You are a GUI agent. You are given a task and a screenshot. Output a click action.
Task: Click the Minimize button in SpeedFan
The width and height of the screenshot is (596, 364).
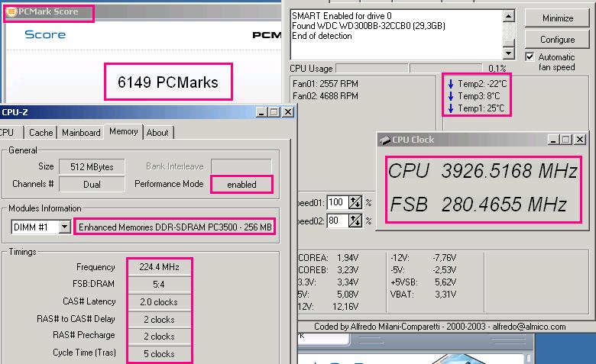(x=557, y=18)
